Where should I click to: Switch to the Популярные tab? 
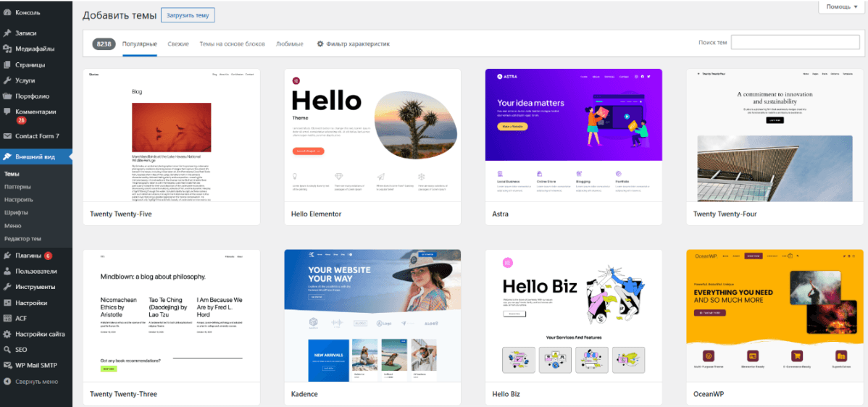(x=140, y=43)
